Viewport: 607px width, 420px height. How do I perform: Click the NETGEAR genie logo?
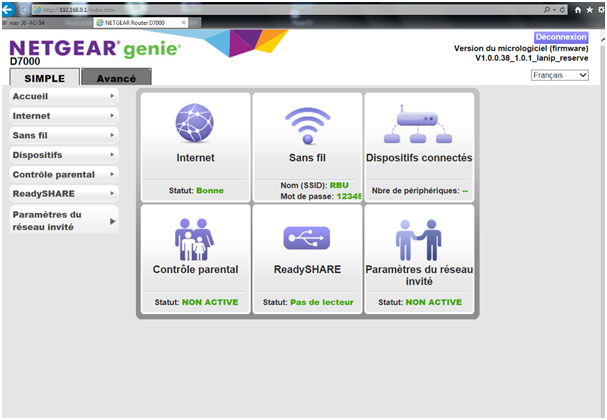tap(95, 49)
